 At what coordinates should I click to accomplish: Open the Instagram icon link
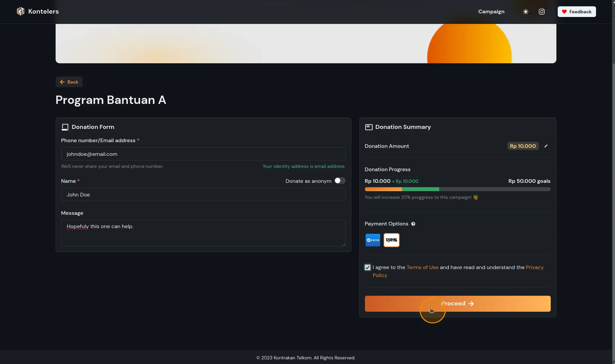coord(542,12)
